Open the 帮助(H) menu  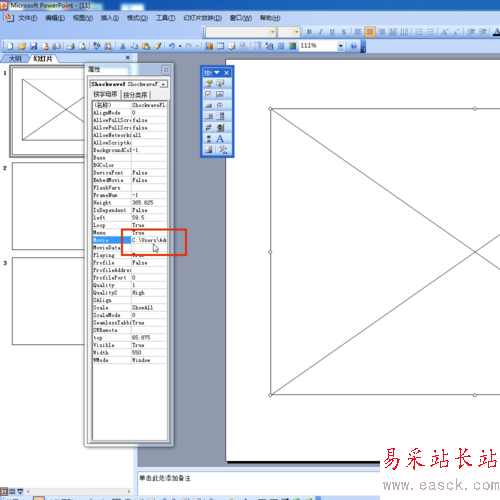click(x=270, y=18)
